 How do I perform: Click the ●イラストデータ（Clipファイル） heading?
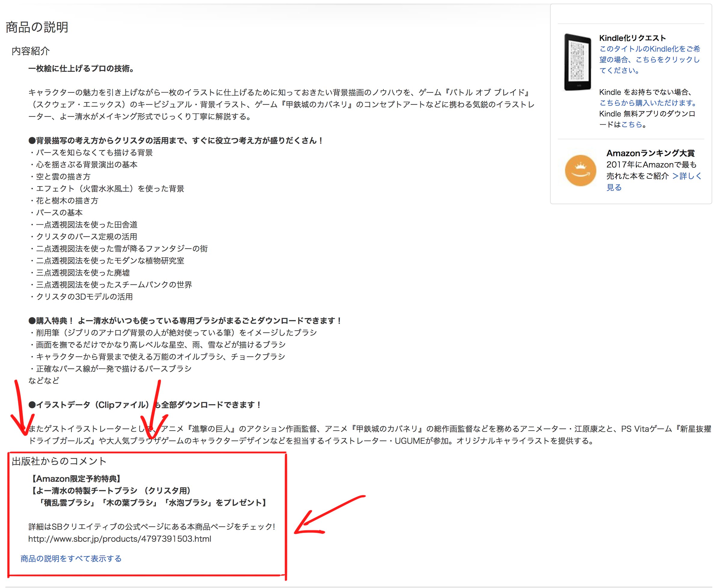(x=145, y=405)
